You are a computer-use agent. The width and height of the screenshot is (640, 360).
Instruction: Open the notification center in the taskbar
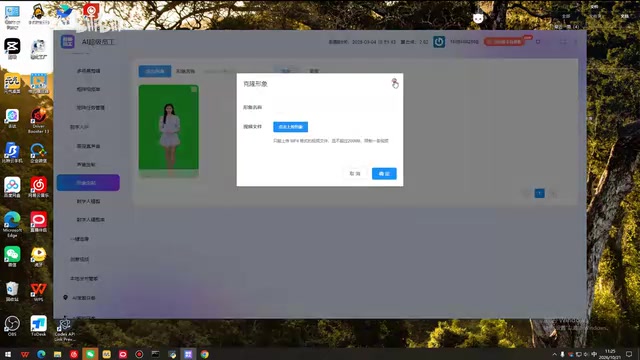click(x=629, y=354)
